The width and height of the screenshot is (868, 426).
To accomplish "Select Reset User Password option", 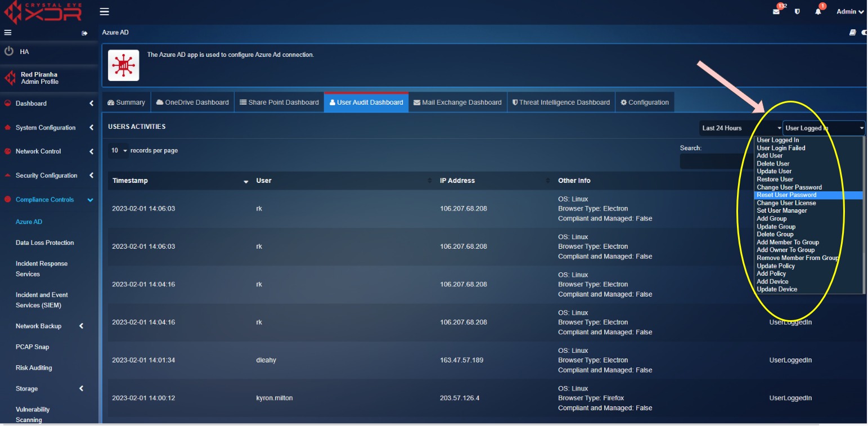I will (808, 195).
